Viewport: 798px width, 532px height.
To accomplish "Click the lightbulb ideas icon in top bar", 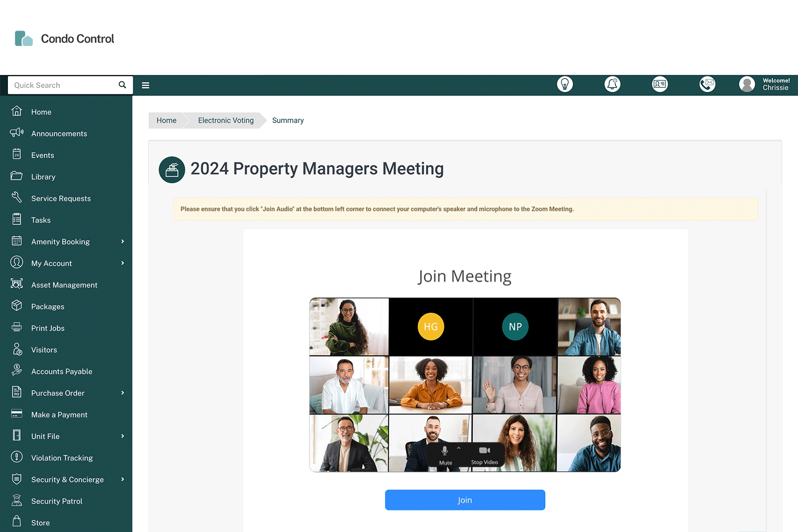I will pyautogui.click(x=565, y=84).
